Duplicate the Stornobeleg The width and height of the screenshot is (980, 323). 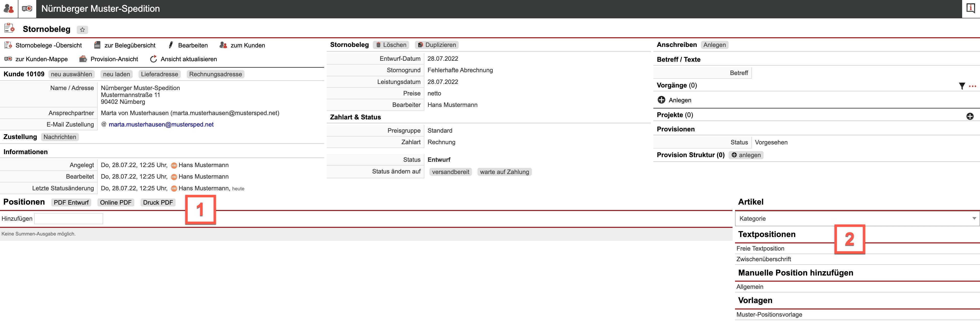436,45
